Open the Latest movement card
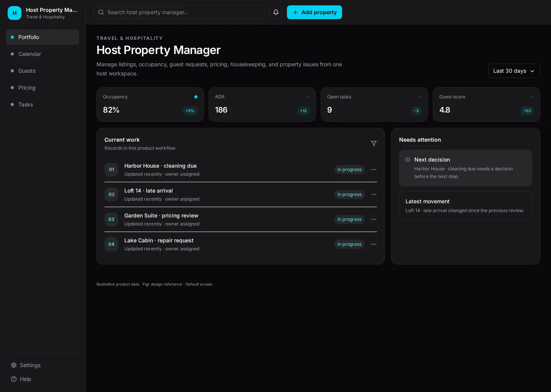 pos(466,206)
